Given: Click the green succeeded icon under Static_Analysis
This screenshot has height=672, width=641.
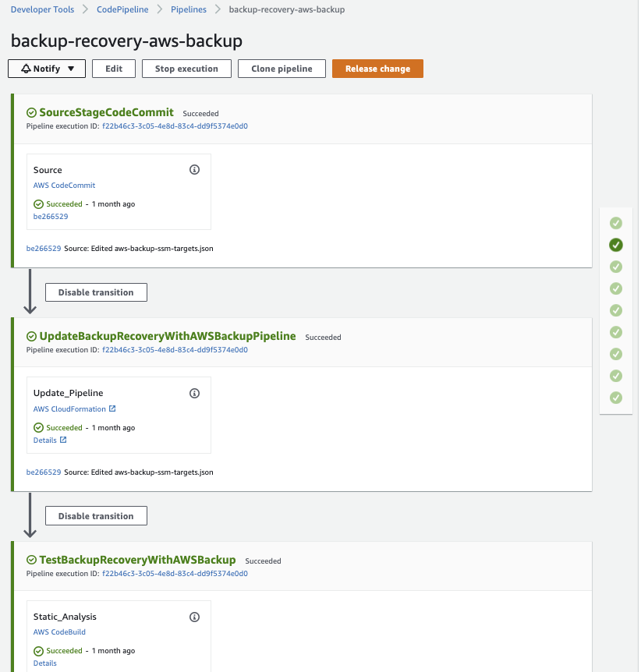Looking at the screenshot, I should [38, 650].
